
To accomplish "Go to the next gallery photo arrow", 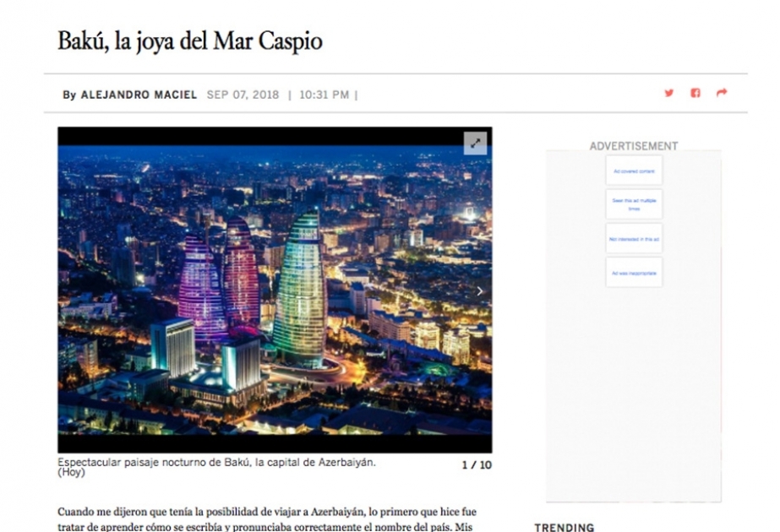I will 479,290.
